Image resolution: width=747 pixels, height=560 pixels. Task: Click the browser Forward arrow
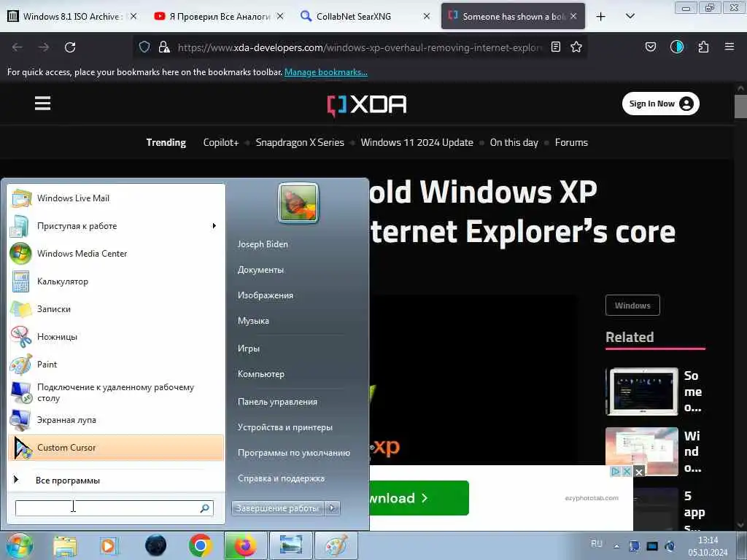pos(44,47)
